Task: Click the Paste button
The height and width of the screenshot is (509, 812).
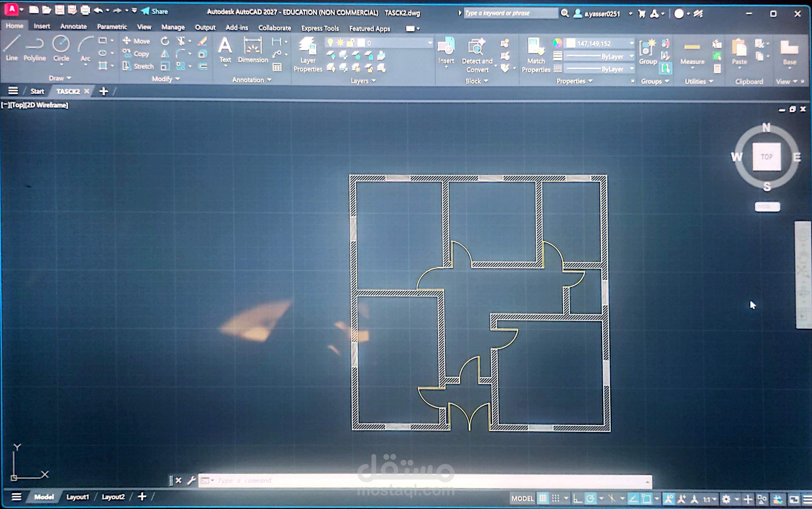Action: click(739, 52)
